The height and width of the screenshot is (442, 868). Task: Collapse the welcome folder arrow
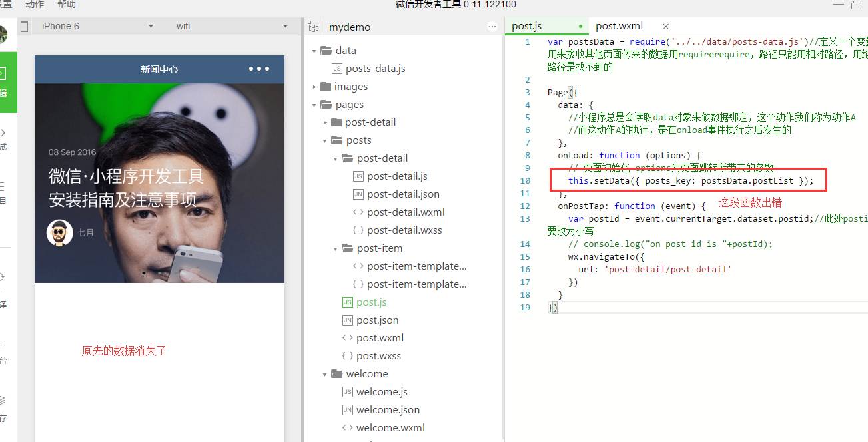click(x=324, y=374)
